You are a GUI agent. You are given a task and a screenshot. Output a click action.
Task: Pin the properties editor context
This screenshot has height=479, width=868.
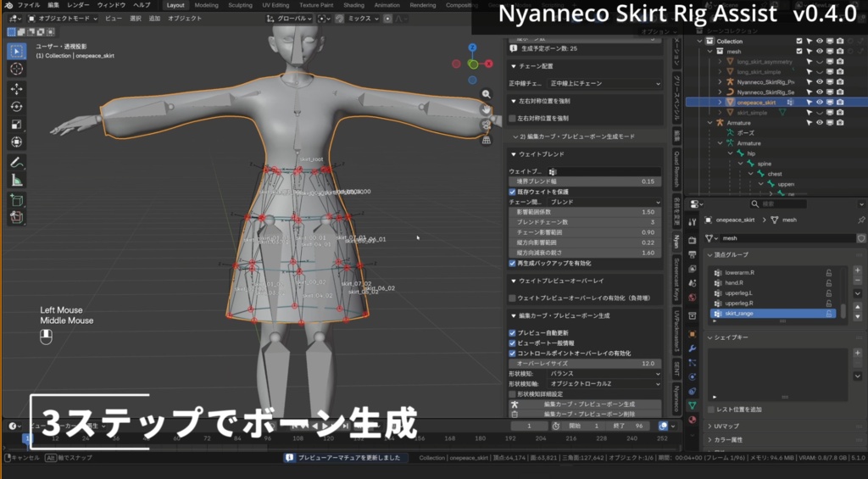[861, 220]
